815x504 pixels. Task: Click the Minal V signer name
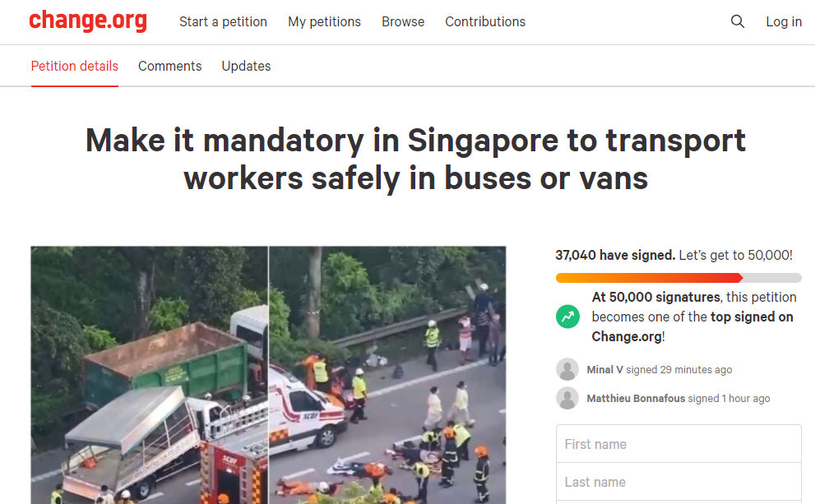[605, 370]
